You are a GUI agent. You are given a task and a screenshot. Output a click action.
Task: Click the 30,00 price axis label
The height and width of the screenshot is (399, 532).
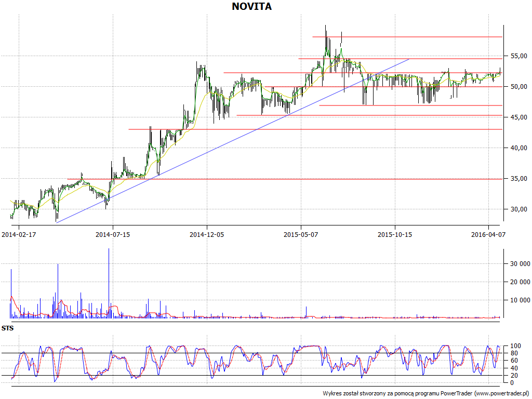click(518, 209)
